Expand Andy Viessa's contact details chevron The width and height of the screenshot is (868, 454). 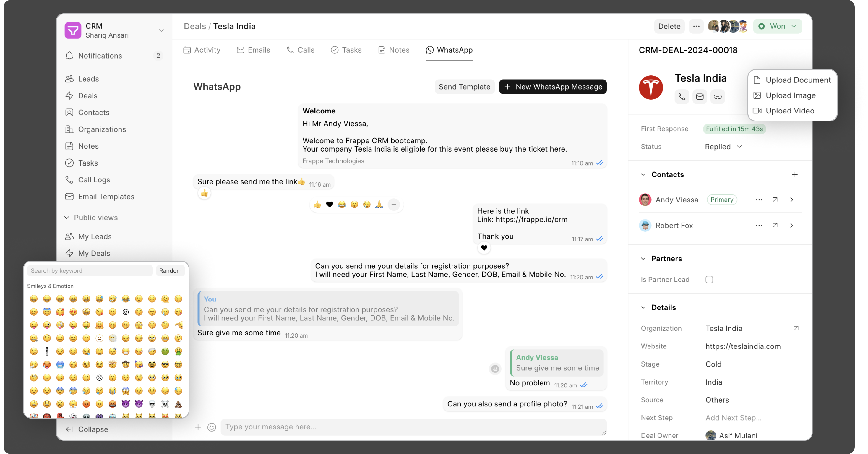[791, 200]
